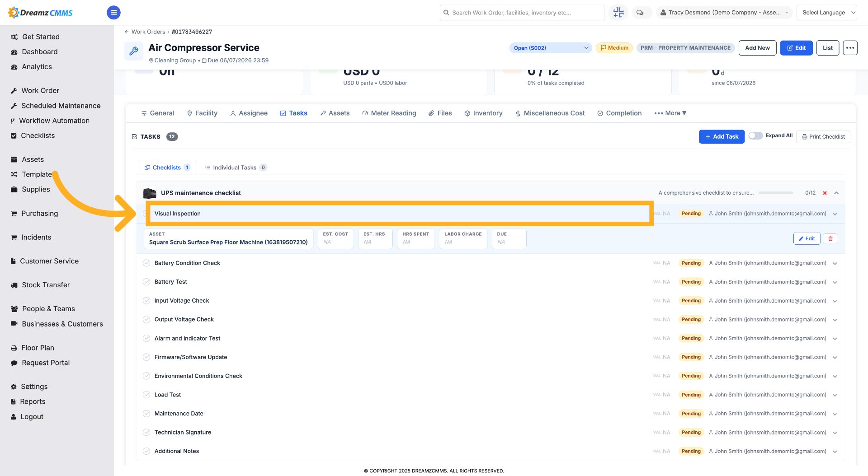Screen dimensions: 868x476
Task: Remove UPS maintenance checklist with red X
Action: [825, 193]
